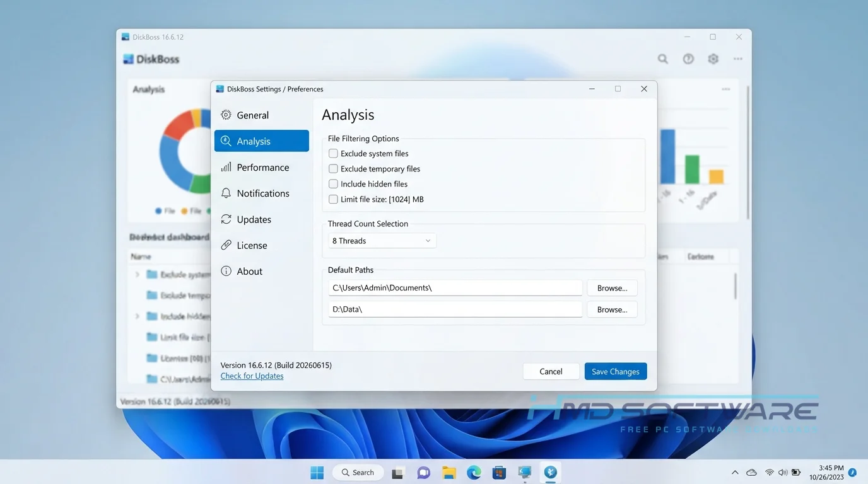Launch Microsoft Edge from taskbar
This screenshot has width=868, height=484.
pos(474,473)
